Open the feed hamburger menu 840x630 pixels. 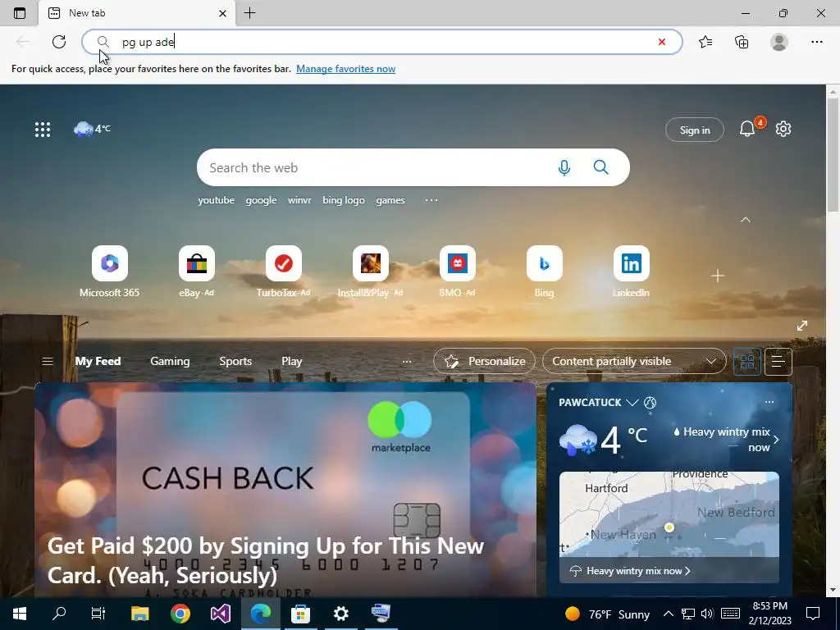click(47, 362)
